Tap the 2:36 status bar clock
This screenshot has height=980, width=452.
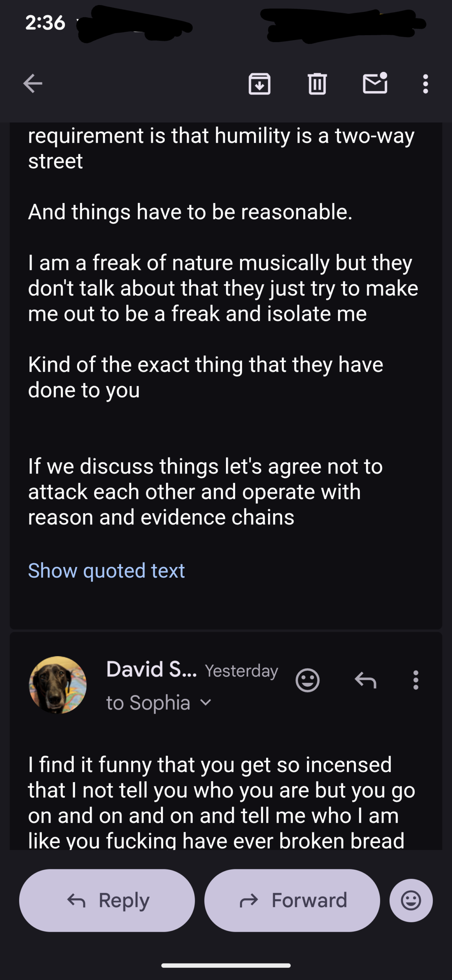pos(45,23)
